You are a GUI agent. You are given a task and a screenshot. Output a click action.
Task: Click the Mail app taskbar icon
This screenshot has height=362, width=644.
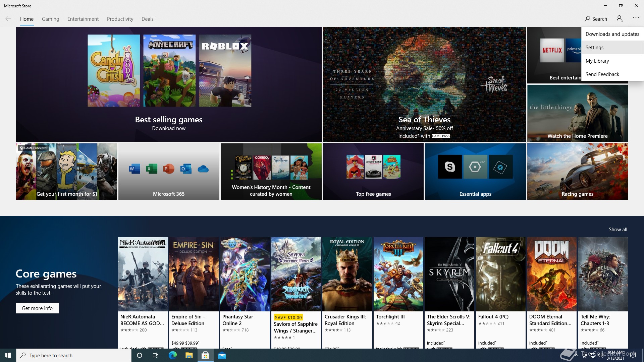coord(222,355)
